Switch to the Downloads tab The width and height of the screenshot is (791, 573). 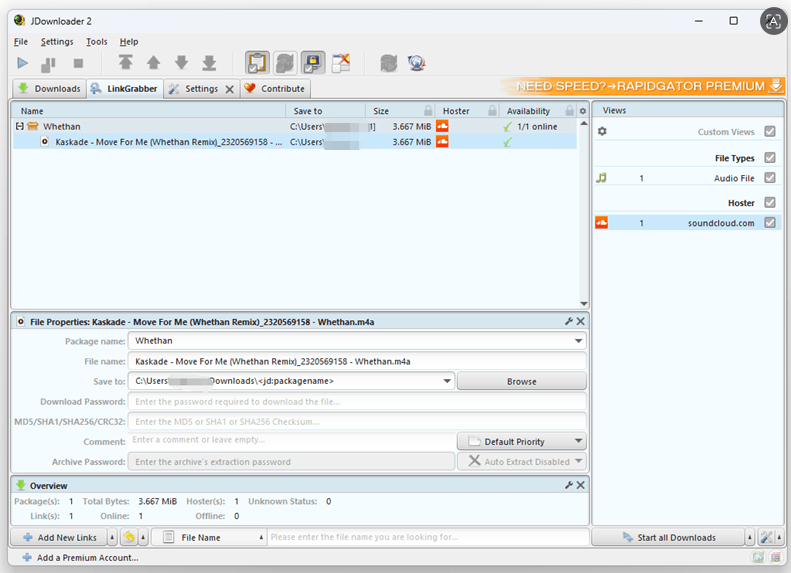[x=49, y=89]
